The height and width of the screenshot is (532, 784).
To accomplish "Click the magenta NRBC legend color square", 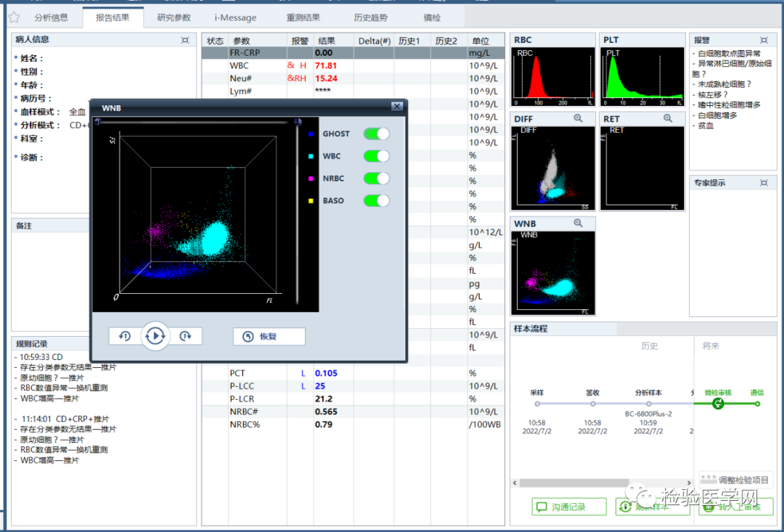I will click(311, 179).
